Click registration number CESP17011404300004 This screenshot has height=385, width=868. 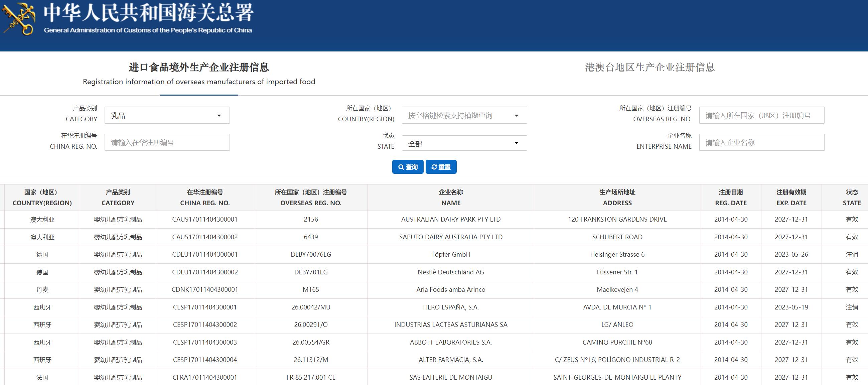tap(205, 360)
